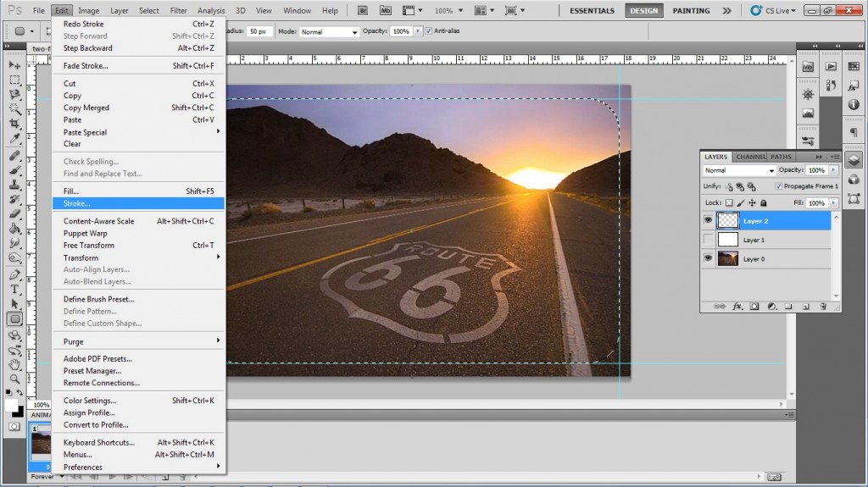Switch to the Channels tab
Image resolution: width=868 pixels, height=487 pixels.
coord(749,157)
